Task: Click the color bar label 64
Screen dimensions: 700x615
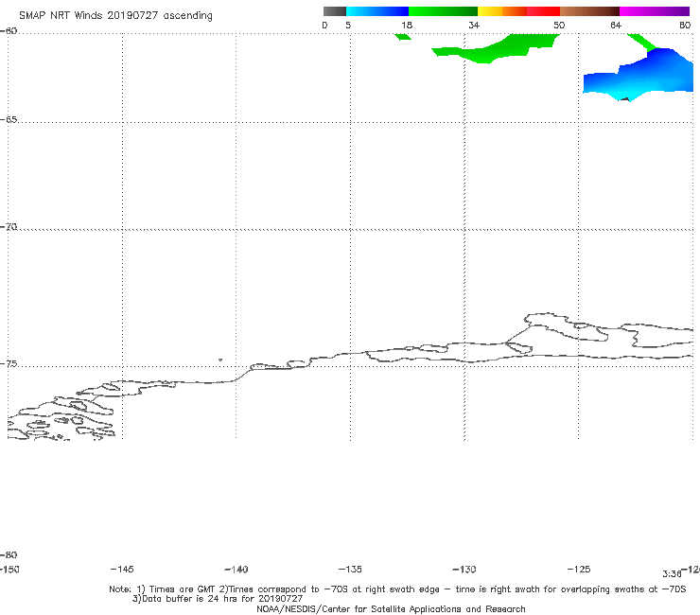Action: tap(616, 25)
